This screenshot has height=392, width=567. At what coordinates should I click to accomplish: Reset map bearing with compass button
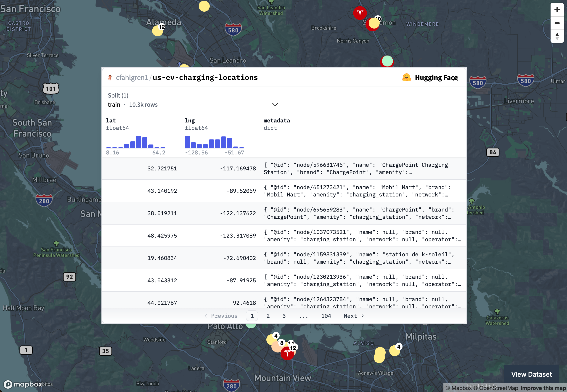click(557, 36)
